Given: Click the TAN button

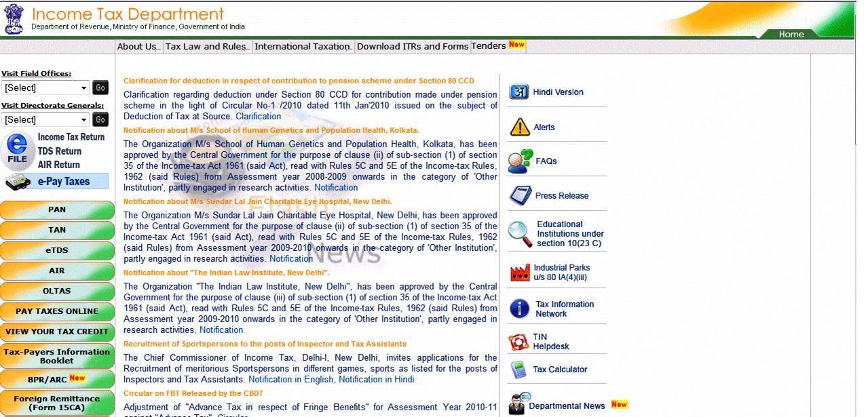Looking at the screenshot, I should click(x=57, y=230).
